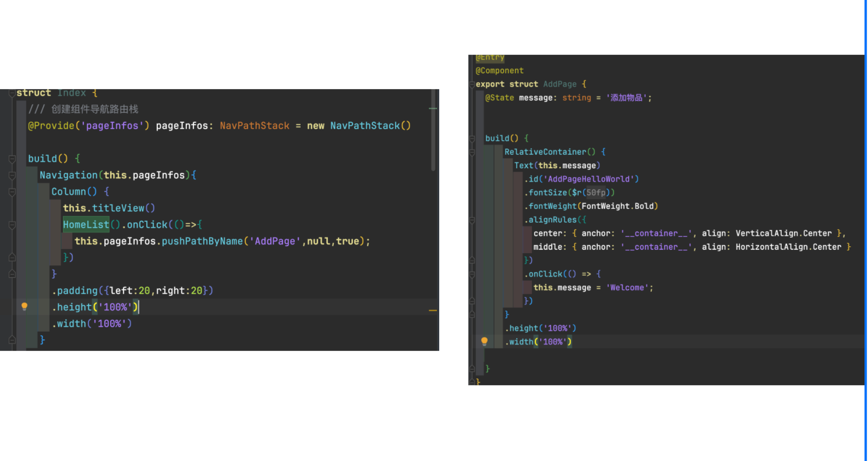The width and height of the screenshot is (868, 461).
Task: Click the @State decorator
Action: [500, 98]
